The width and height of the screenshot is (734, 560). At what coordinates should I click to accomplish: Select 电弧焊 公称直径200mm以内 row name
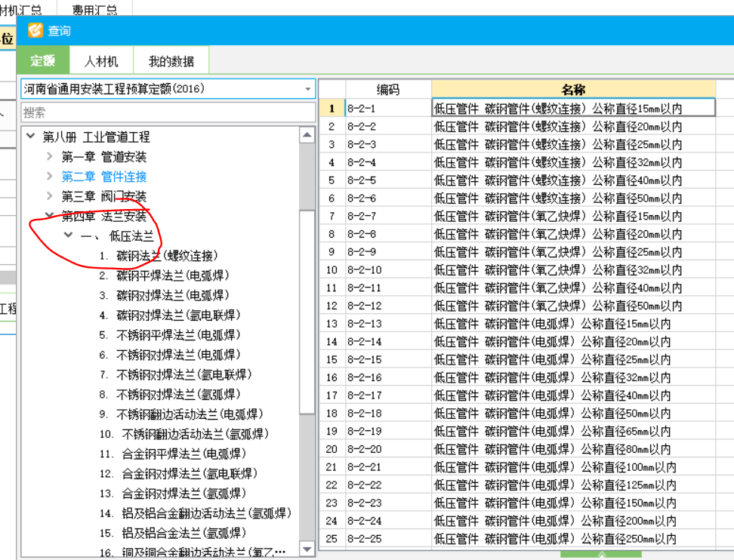pos(573,521)
